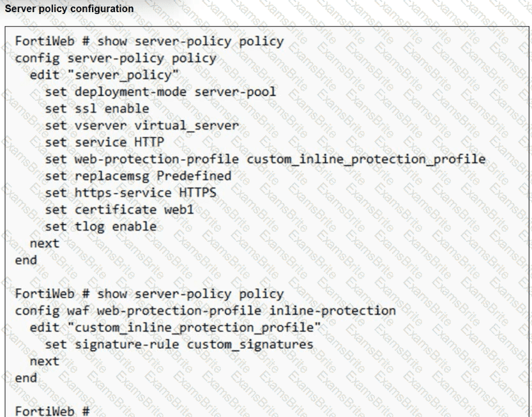This screenshot has height=417, width=532.
Task: Click 'set certificate web1' line
Action: pyautogui.click(x=119, y=209)
